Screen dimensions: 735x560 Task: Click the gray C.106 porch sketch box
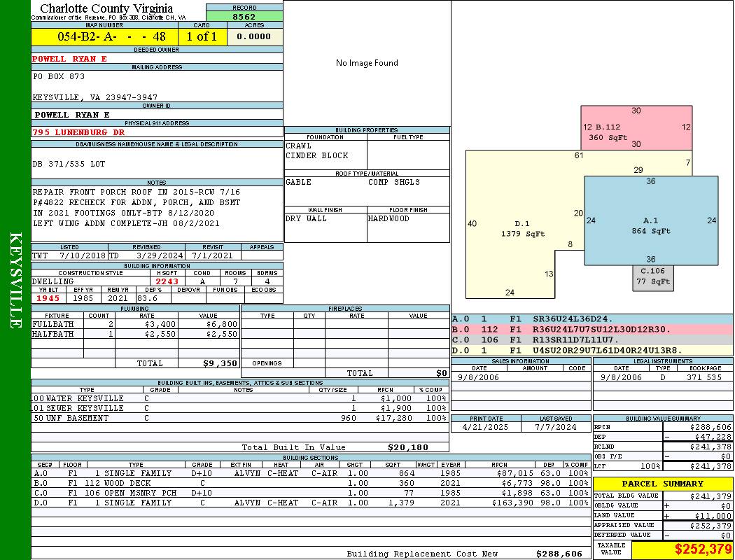pyautogui.click(x=652, y=277)
